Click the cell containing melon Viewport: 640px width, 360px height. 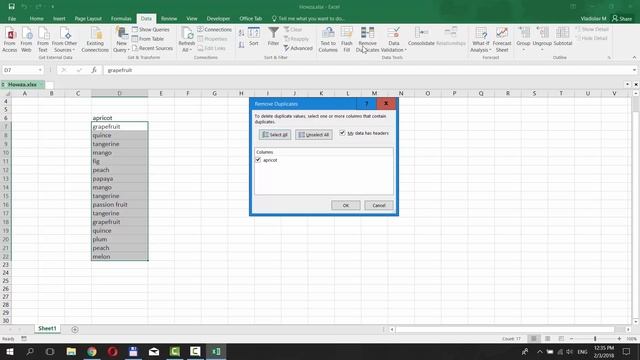[x=120, y=256]
